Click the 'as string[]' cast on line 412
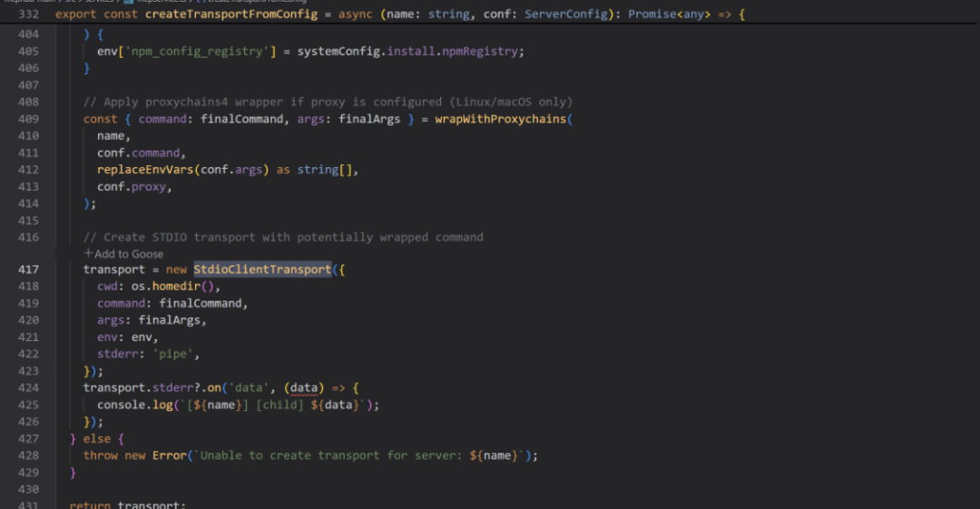 [314, 170]
